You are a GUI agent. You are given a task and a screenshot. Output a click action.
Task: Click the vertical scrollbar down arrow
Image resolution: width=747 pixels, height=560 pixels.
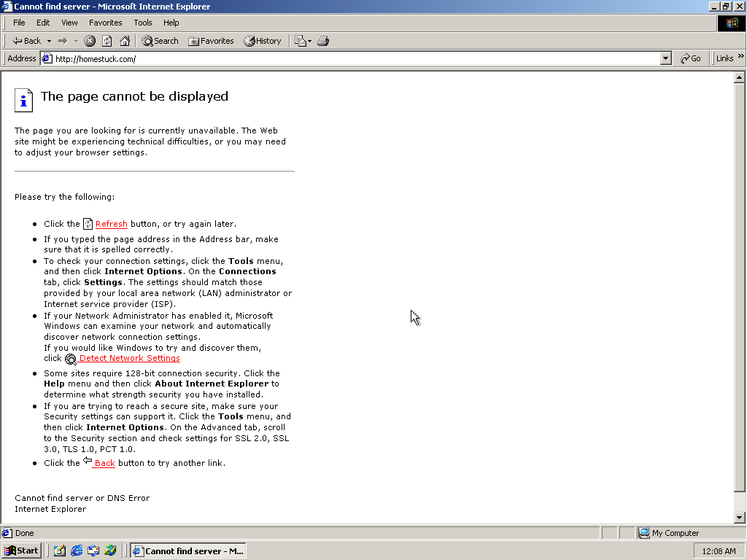740,518
